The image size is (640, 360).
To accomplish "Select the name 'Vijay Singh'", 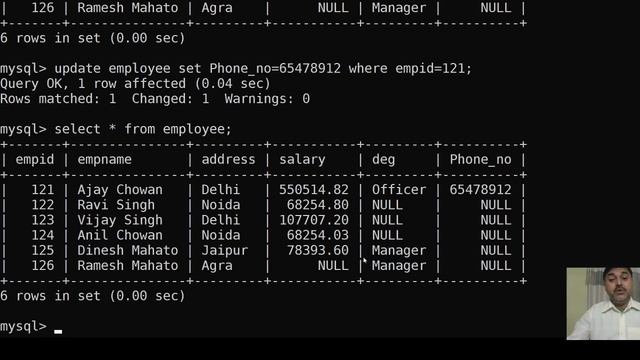I will tap(120, 220).
